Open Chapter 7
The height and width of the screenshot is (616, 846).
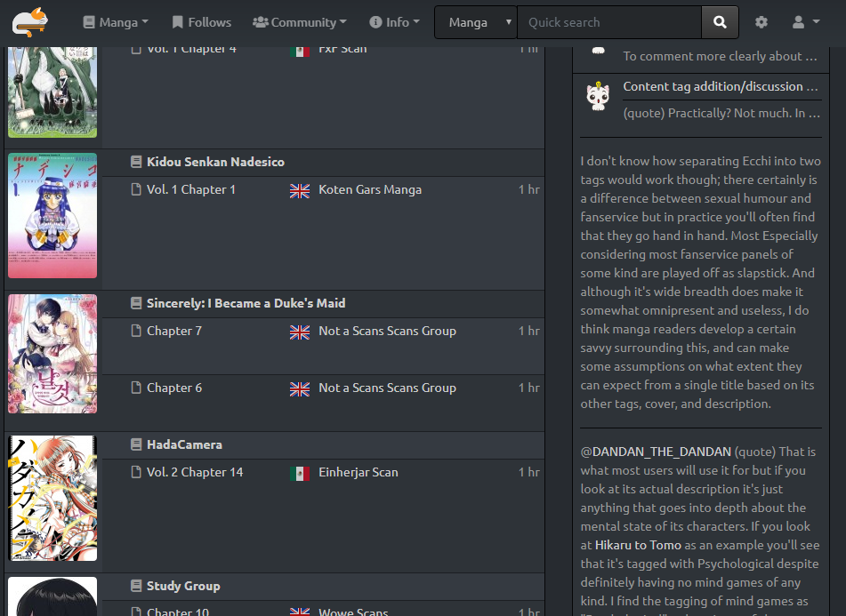click(x=174, y=331)
